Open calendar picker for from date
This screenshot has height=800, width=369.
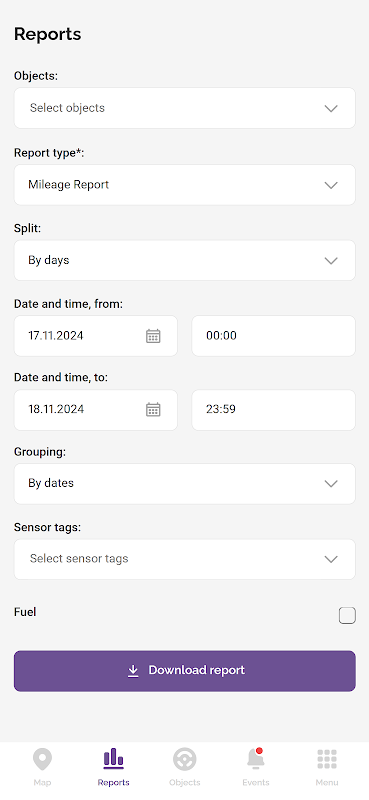click(153, 336)
